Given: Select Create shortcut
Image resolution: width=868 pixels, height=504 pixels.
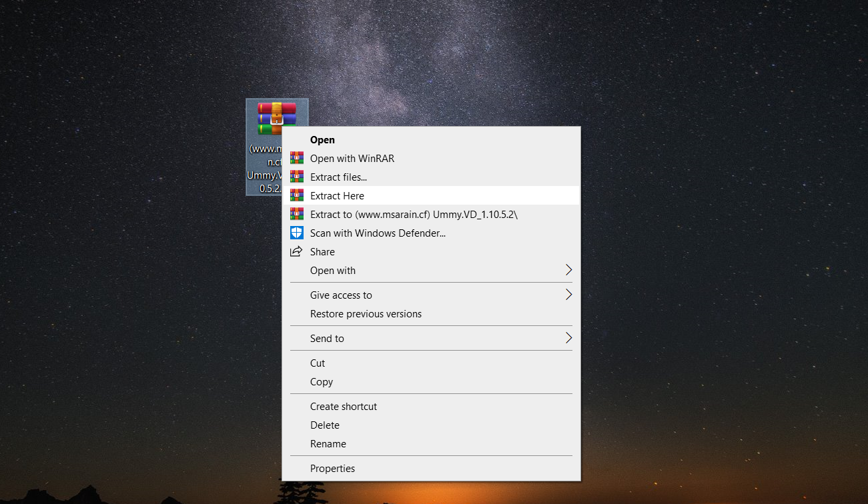Looking at the screenshot, I should [432, 407].
